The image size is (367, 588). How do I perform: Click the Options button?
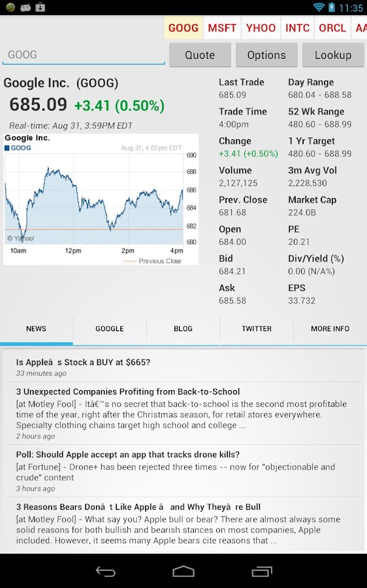(266, 55)
